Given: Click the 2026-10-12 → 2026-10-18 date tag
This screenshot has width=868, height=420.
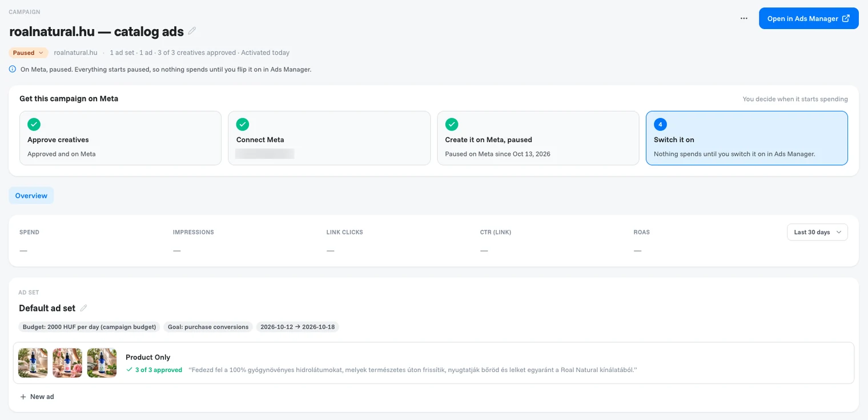Looking at the screenshot, I should [x=298, y=327].
